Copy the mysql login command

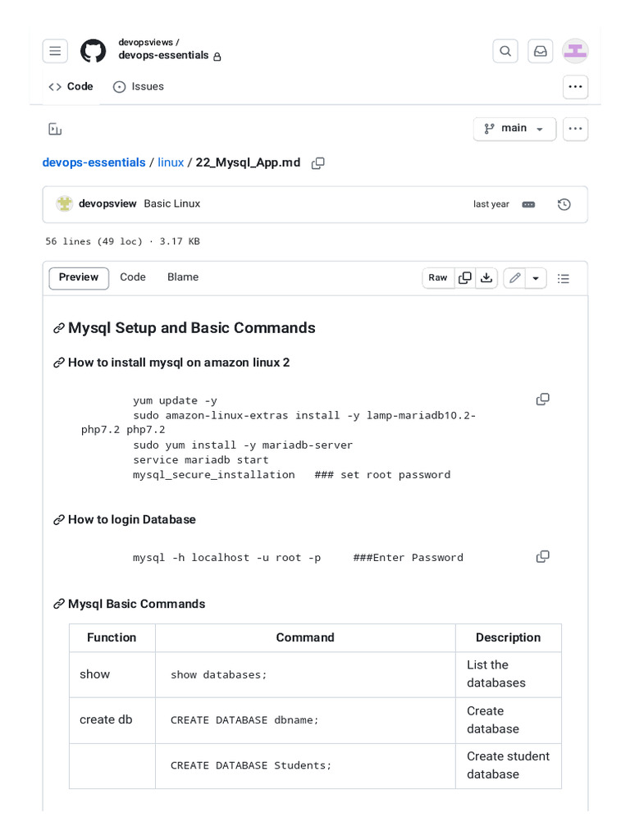coord(542,557)
